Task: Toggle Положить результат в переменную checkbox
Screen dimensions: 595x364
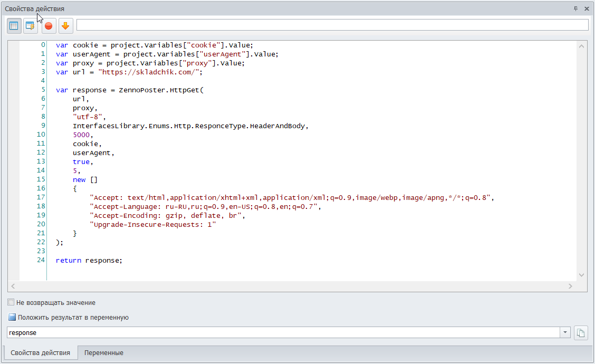Action: click(x=12, y=317)
